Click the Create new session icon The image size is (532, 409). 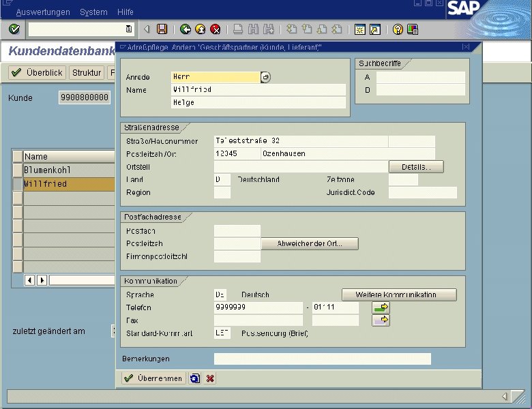click(360, 29)
